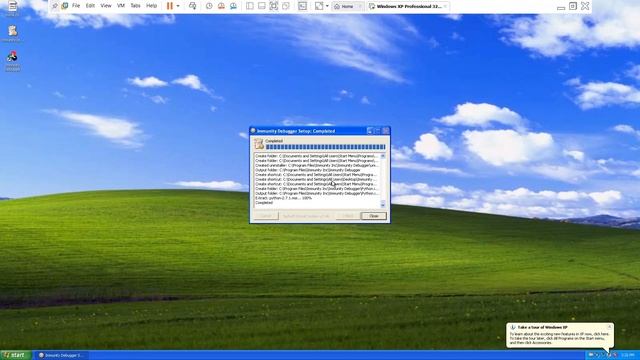Take a snapshot with the clock icon
Image resolution: width=640 pixels, height=360 pixels.
209,6
